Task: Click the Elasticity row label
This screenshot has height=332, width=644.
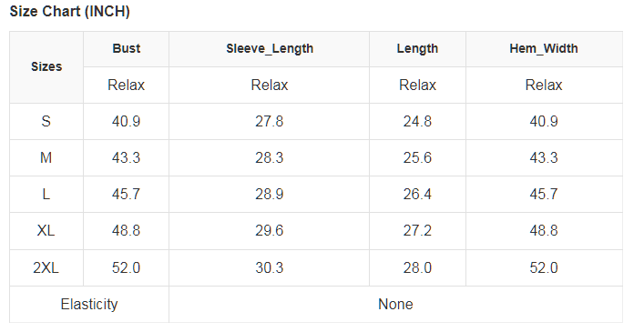Action: coord(89,304)
